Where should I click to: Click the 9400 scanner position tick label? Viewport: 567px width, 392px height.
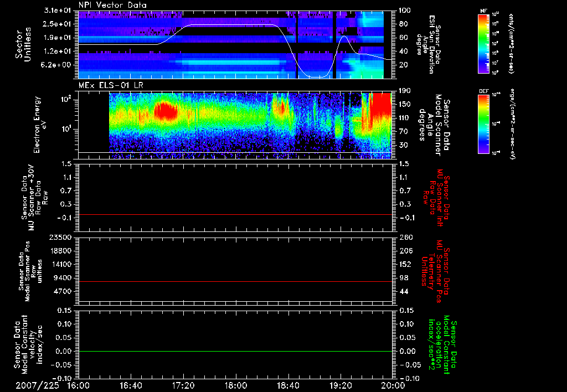click(x=62, y=278)
